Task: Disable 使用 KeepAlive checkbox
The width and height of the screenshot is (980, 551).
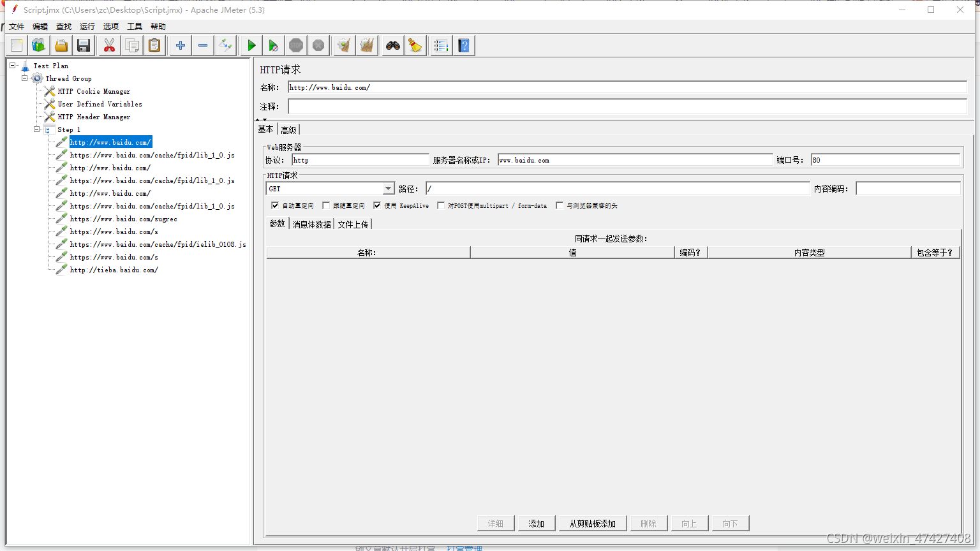Action: coord(376,205)
